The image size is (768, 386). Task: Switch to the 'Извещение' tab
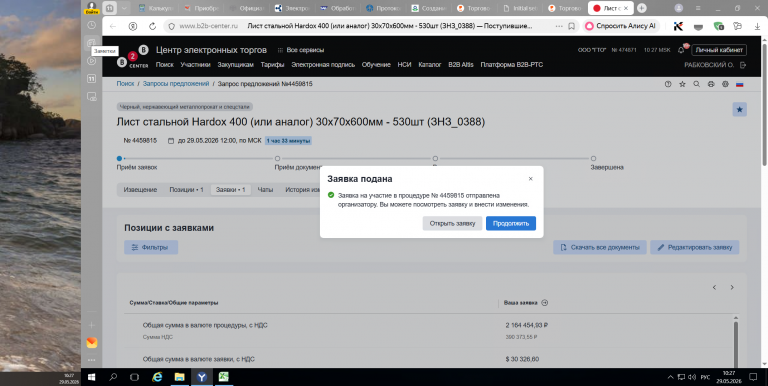coord(140,190)
